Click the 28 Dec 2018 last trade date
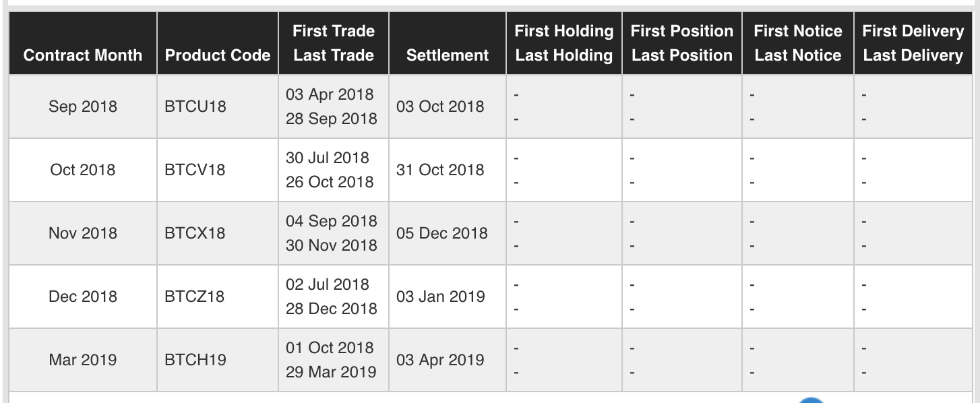The image size is (980, 403). (332, 309)
